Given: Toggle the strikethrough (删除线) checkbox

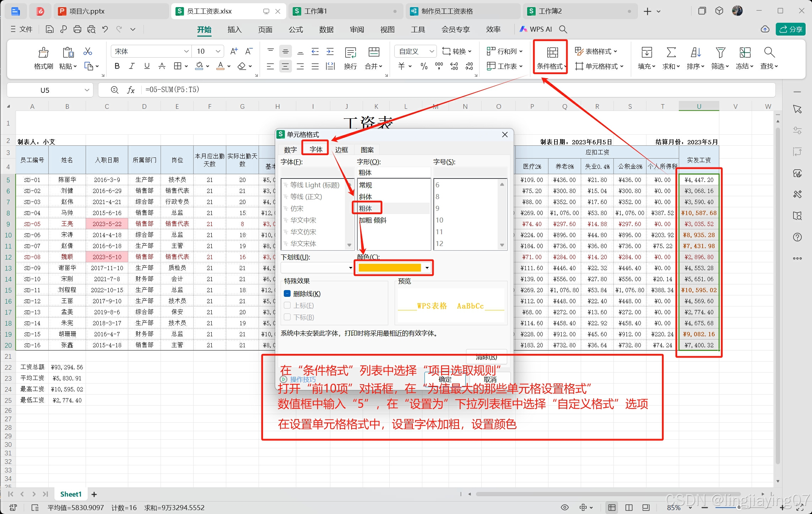Looking at the screenshot, I should (x=288, y=294).
